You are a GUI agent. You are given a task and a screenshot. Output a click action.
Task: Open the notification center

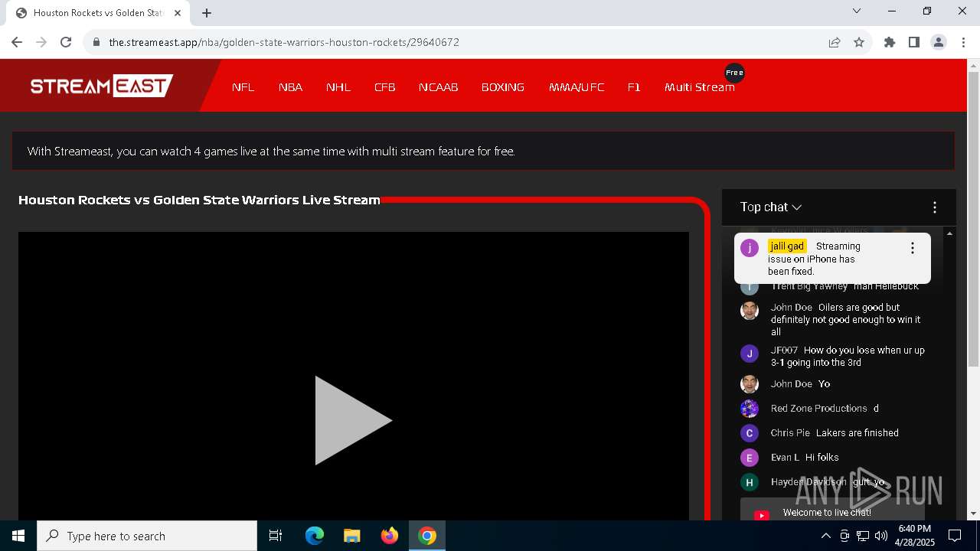[x=955, y=536]
